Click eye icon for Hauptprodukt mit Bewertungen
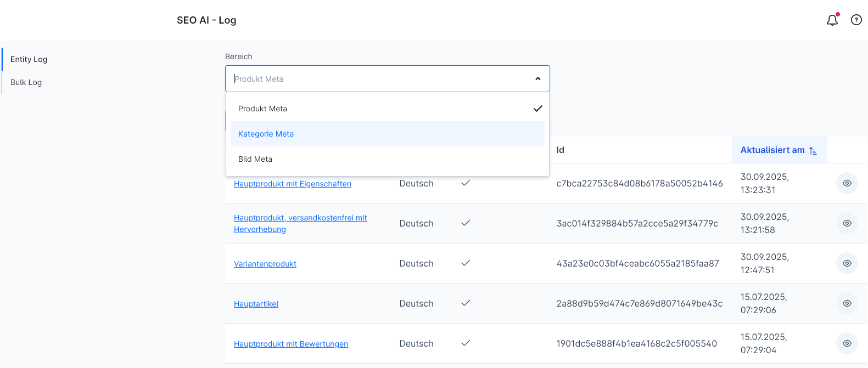 [x=847, y=343]
